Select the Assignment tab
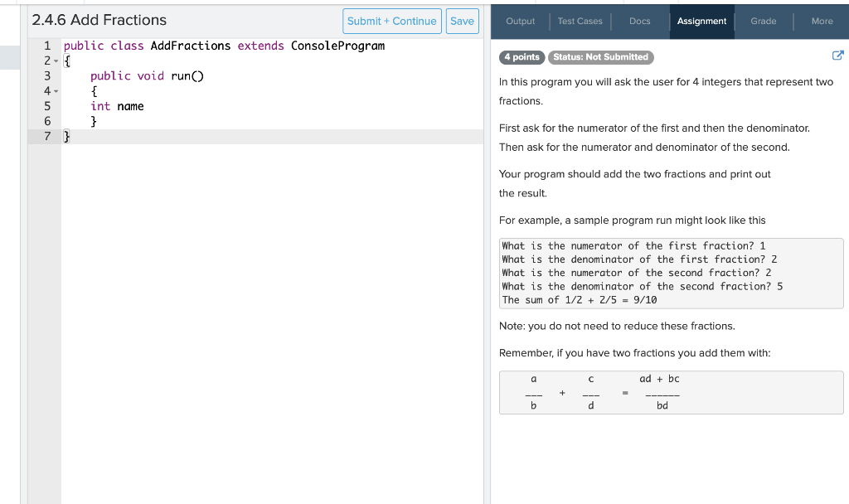The width and height of the screenshot is (849, 504). (701, 21)
